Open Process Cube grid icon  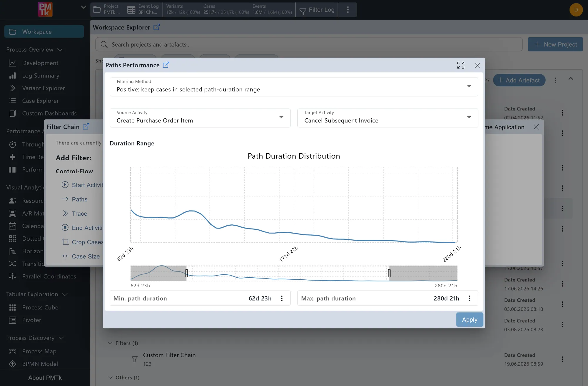coord(13,308)
